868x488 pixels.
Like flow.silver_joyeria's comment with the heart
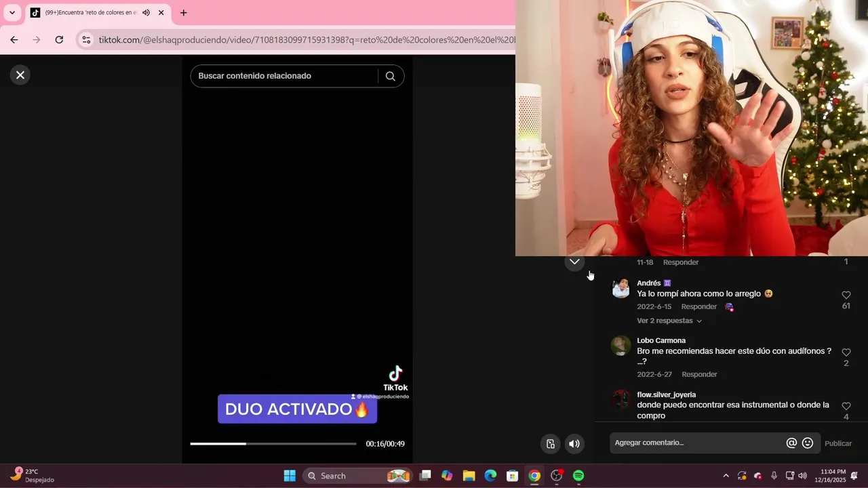[846, 406]
